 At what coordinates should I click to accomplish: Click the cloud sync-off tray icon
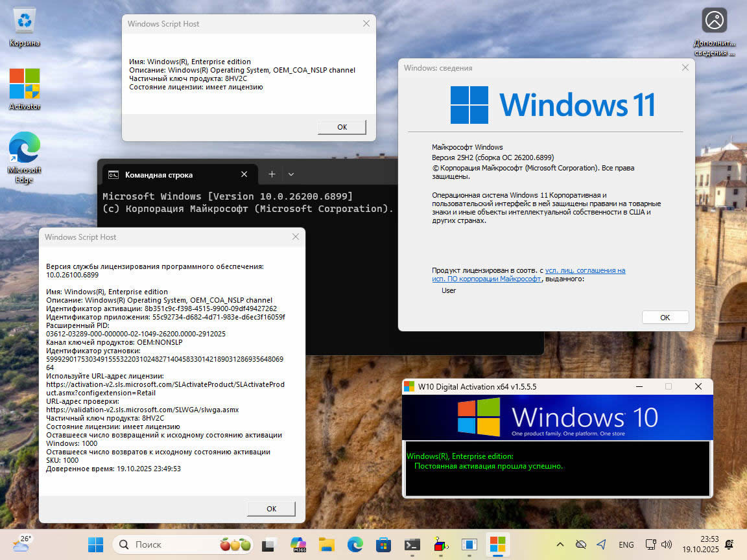pyautogui.click(x=580, y=544)
